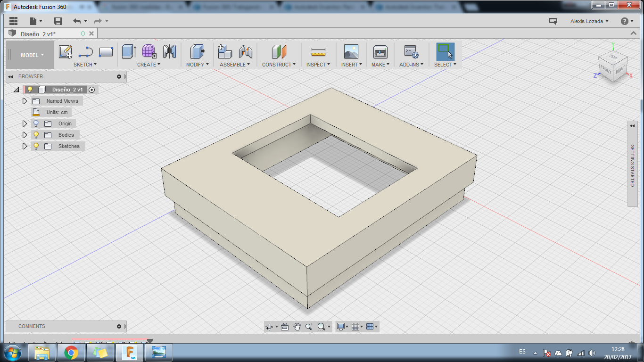This screenshot has width=644, height=362.
Task: Collapse the BROWSER panel with double arrows
Action: pyautogui.click(x=10, y=76)
